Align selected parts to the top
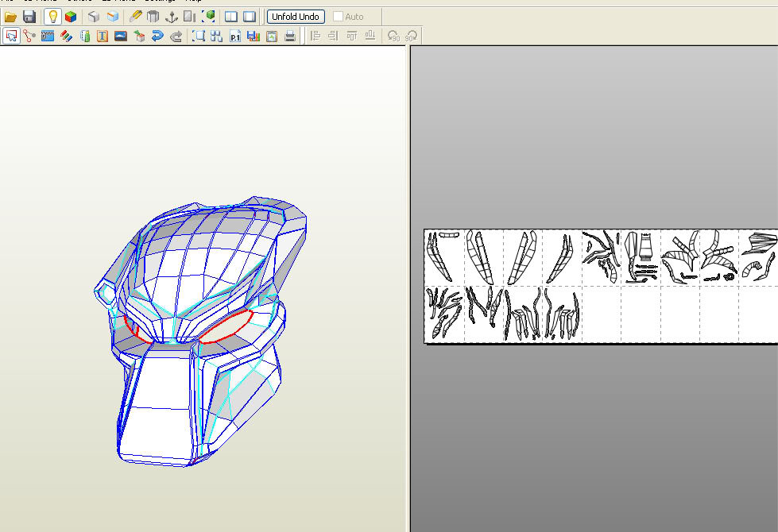Screen dimensions: 778x532 point(352,37)
